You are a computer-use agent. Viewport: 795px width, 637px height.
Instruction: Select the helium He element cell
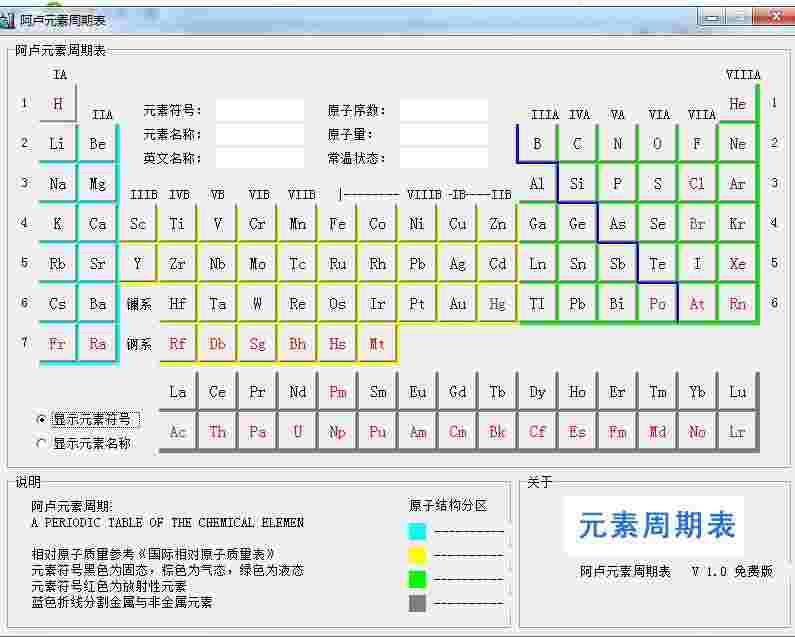(x=738, y=103)
